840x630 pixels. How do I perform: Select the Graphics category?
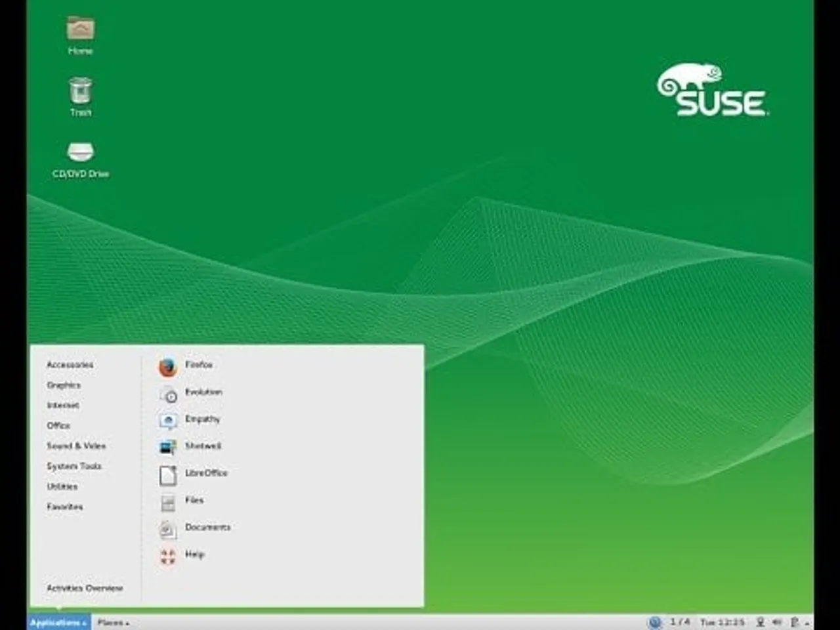point(64,385)
